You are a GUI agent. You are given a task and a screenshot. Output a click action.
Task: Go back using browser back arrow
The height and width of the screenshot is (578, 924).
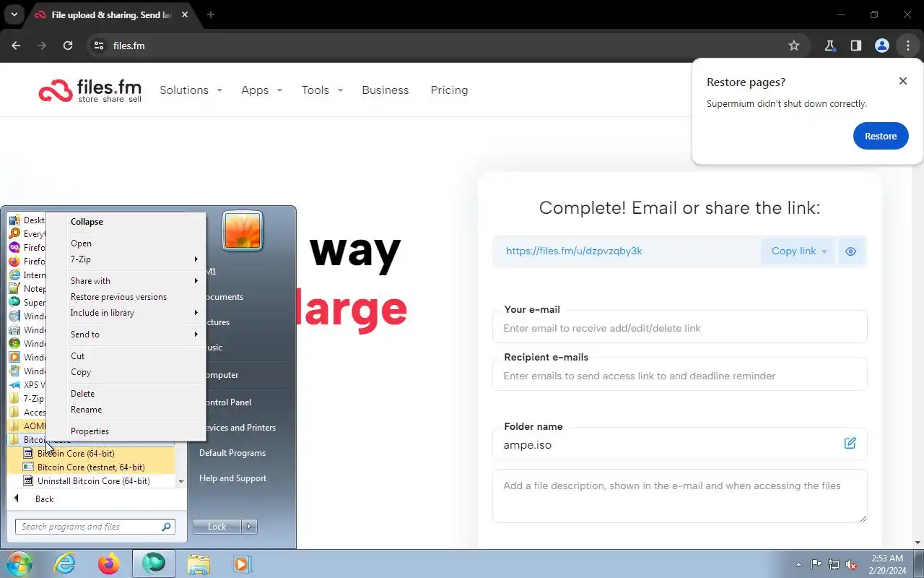click(16, 46)
